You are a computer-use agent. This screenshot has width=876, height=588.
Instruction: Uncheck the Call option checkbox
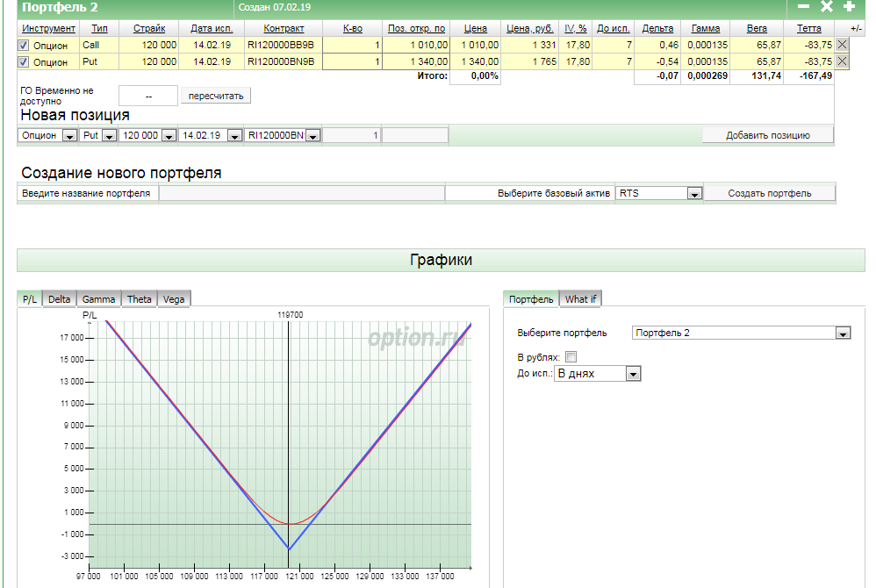pyautogui.click(x=25, y=45)
